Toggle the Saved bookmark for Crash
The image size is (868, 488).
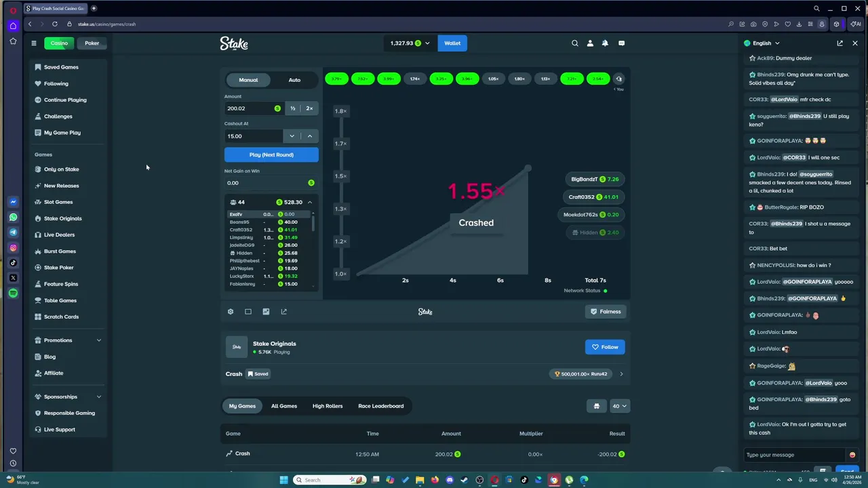(258, 374)
